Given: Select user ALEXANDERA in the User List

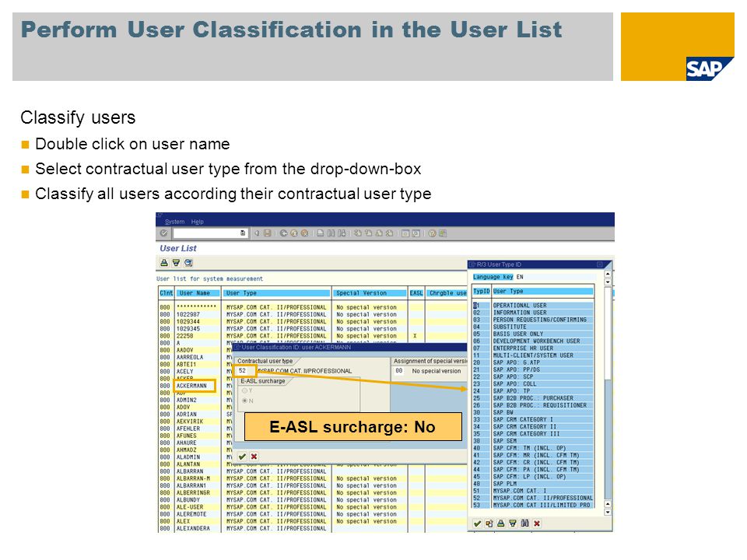Looking at the screenshot, I should [x=193, y=529].
